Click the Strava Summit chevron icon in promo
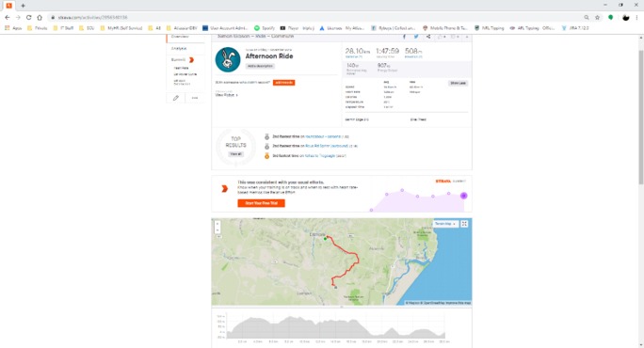This screenshot has height=348, width=644. [x=225, y=189]
